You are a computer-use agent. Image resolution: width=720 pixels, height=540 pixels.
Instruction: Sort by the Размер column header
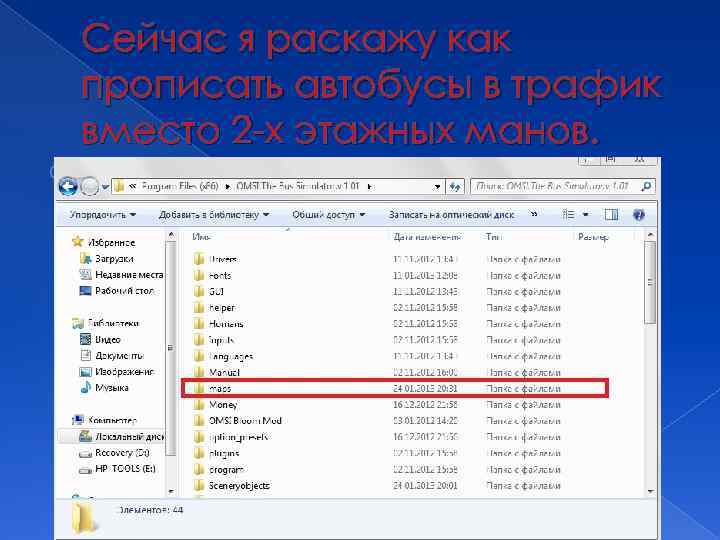593,237
